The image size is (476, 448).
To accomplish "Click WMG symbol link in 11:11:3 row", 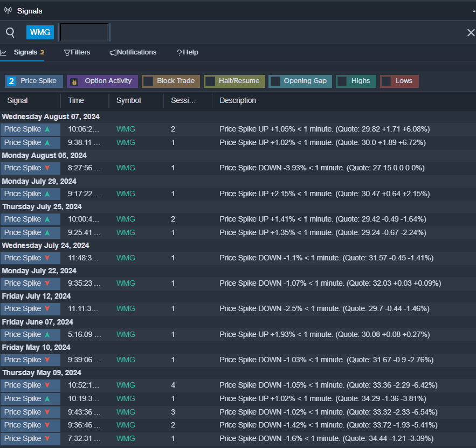I will coord(126,309).
